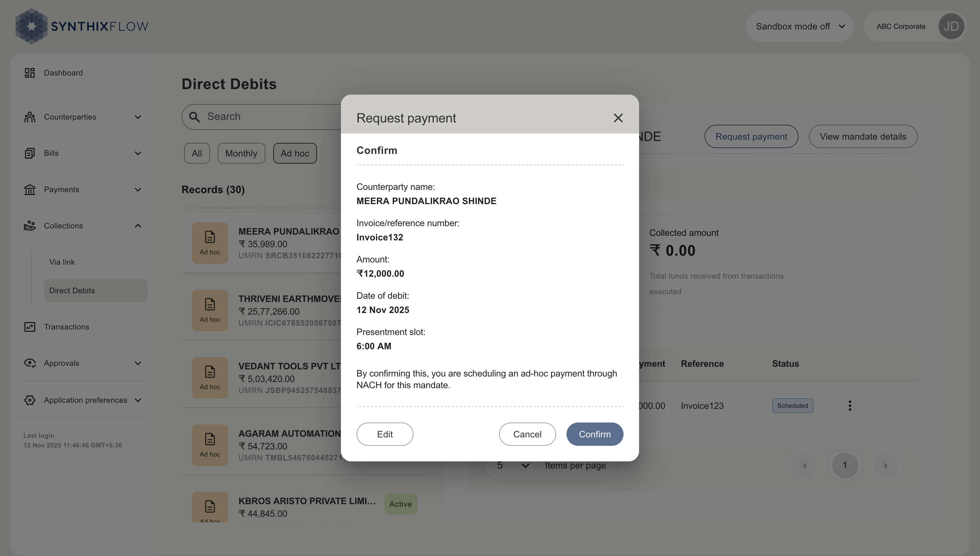Click the Edit button in dialog
This screenshot has height=556, width=980.
pos(385,434)
